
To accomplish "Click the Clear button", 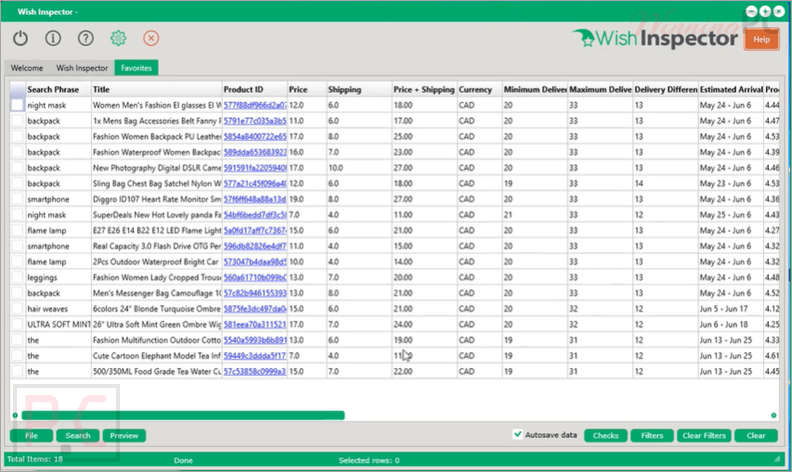I will [756, 436].
